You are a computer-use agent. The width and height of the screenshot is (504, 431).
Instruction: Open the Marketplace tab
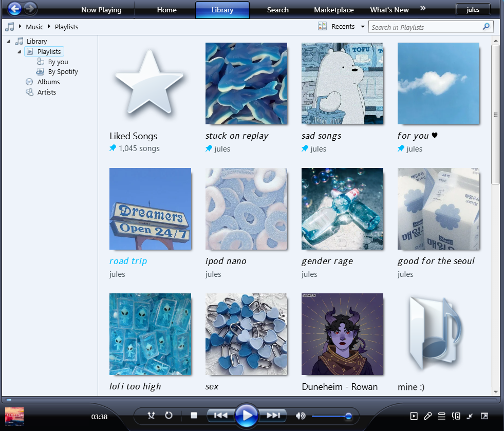[334, 10]
